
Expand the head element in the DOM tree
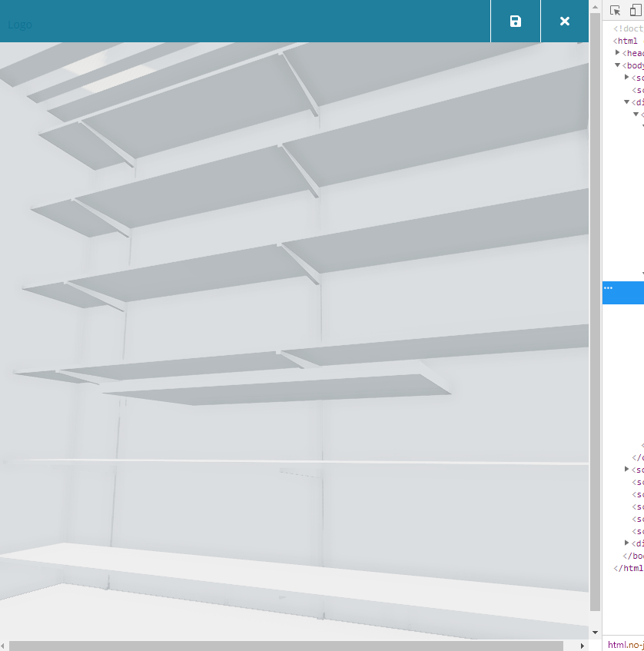618,52
